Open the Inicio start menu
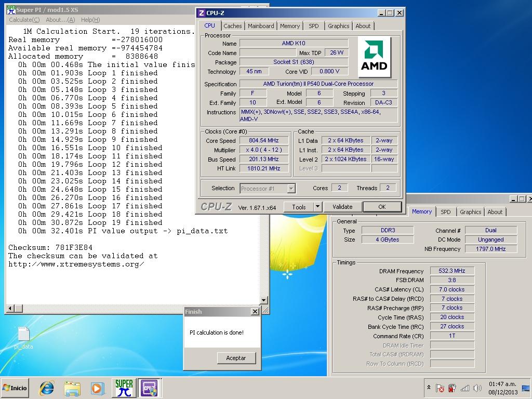The image size is (532, 399). point(15,388)
